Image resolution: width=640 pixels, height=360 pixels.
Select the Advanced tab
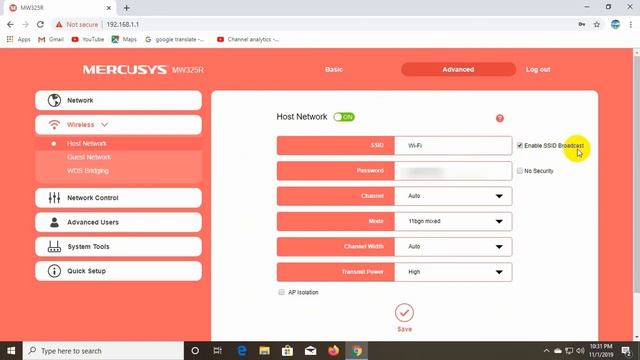pyautogui.click(x=458, y=69)
